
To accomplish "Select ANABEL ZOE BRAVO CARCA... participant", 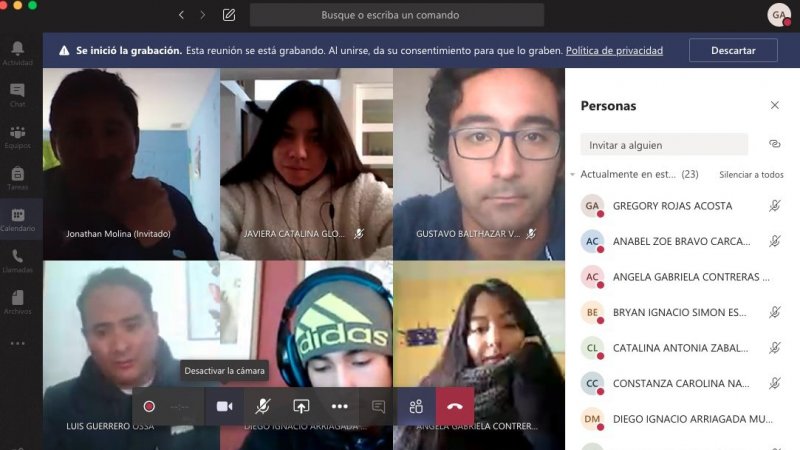I will pyautogui.click(x=682, y=241).
